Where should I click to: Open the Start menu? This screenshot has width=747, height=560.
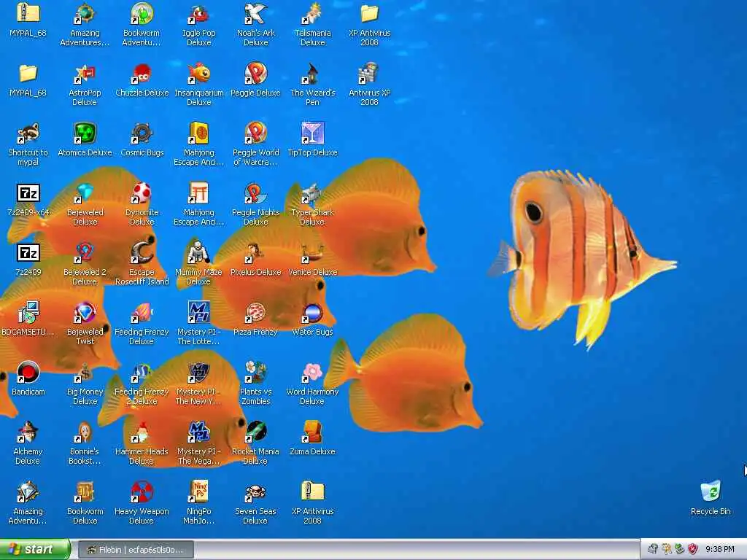point(34,550)
